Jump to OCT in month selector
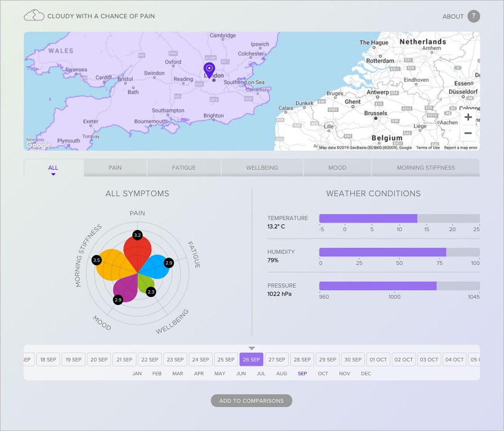The image size is (504, 431). pyautogui.click(x=323, y=374)
